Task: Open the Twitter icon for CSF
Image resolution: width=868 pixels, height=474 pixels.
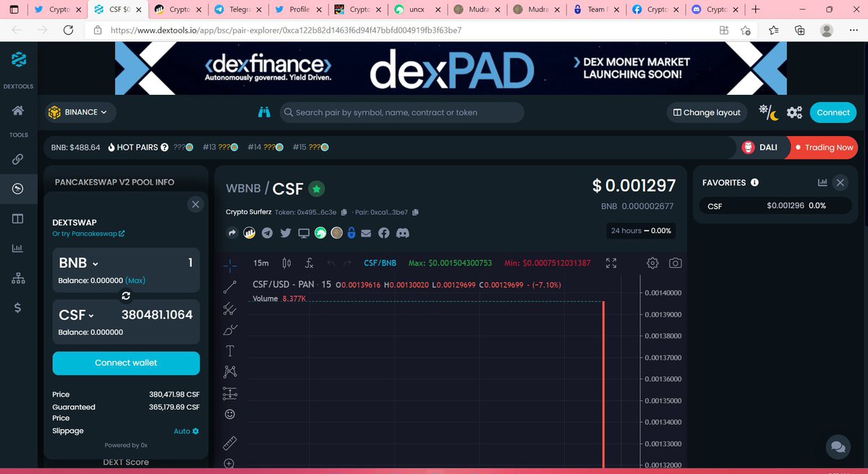Action: point(285,233)
